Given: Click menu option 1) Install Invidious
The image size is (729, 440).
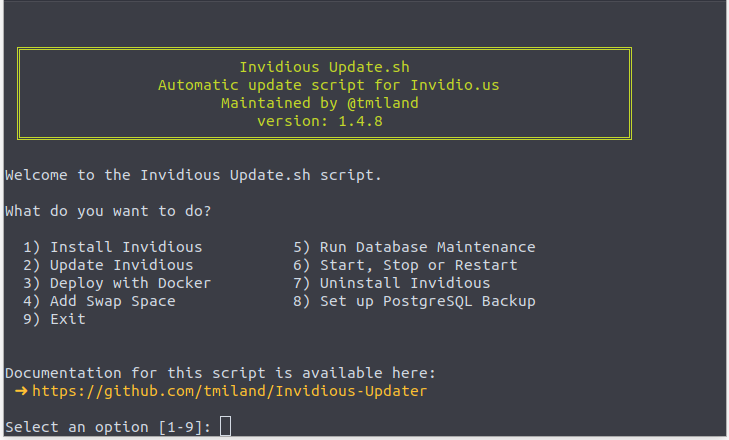Looking at the screenshot, I should [113, 247].
